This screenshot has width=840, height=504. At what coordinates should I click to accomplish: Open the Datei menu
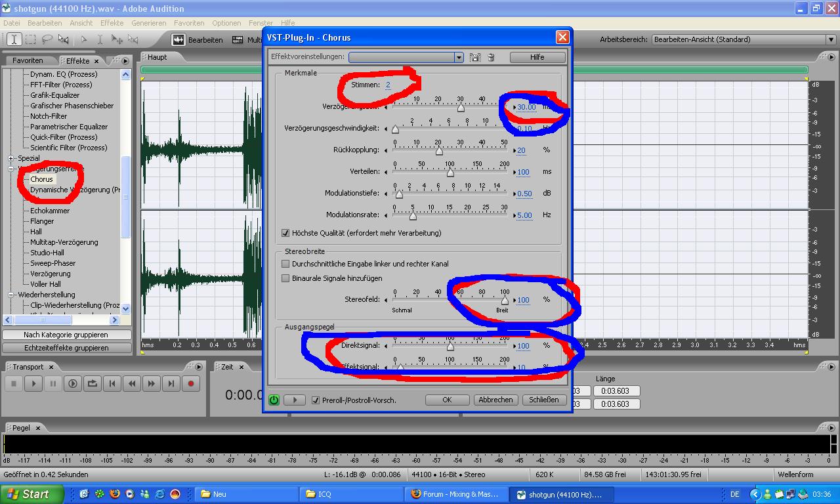[x=12, y=23]
